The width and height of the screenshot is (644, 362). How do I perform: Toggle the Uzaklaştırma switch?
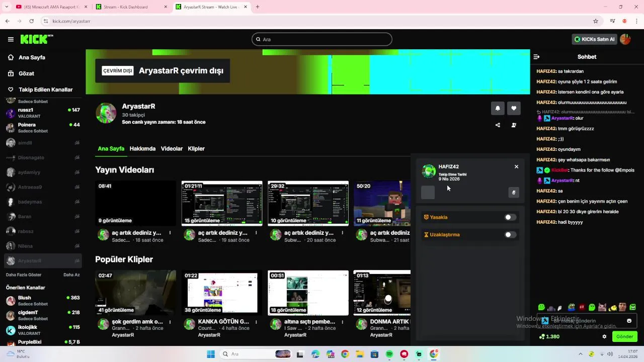point(510,235)
